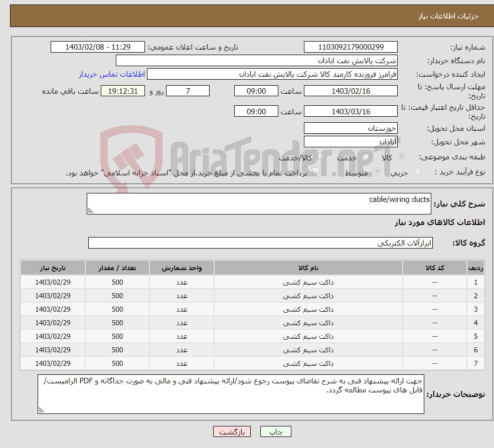Click the اطلاعات کالاهای مورد نیاز heading
This screenshot has height=448, width=494.
(439, 222)
